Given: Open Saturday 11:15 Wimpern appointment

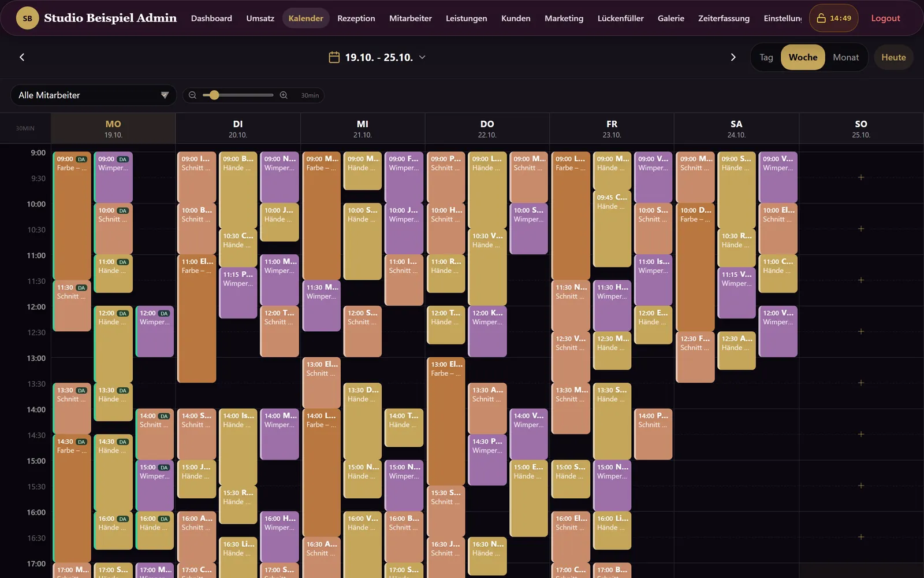Looking at the screenshot, I should pos(737,293).
